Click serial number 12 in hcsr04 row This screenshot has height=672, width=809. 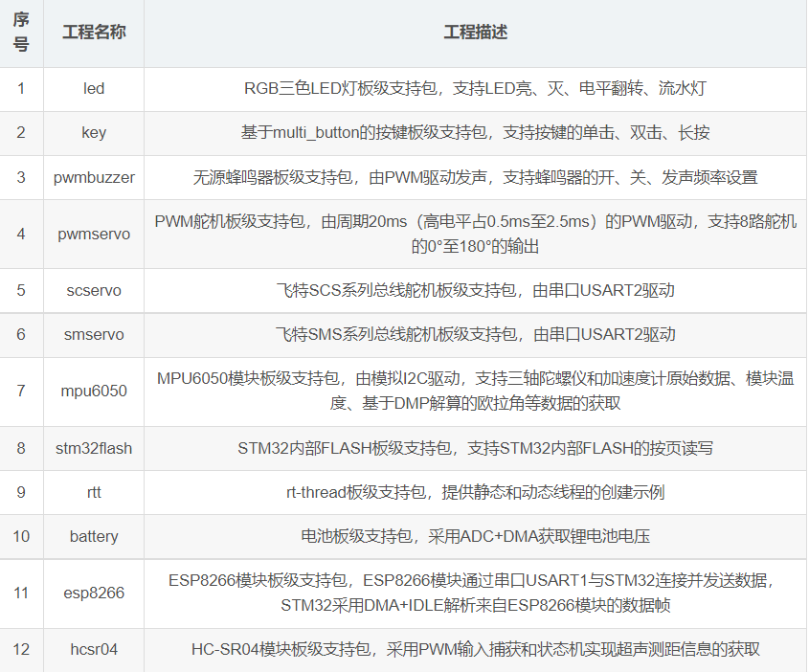(x=21, y=650)
